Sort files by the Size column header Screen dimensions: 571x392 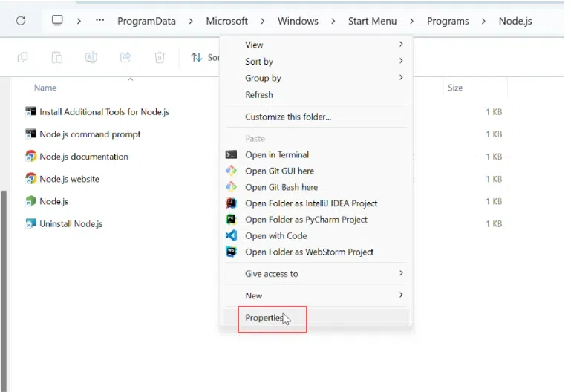455,88
